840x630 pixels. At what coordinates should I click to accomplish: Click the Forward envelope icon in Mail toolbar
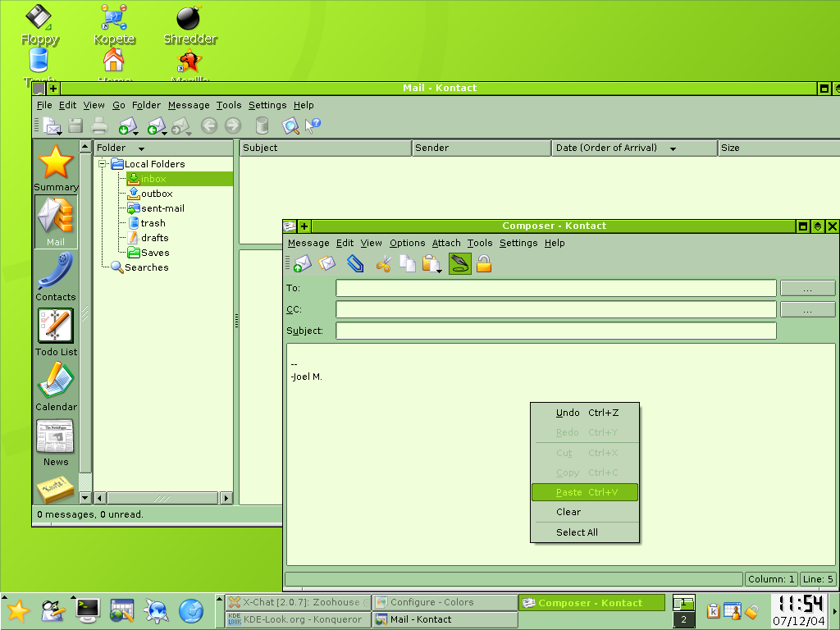tap(180, 126)
